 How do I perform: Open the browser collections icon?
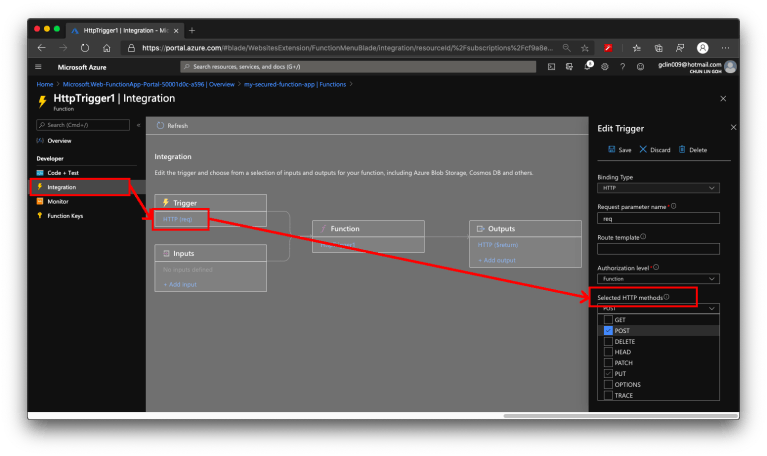pyautogui.click(x=658, y=48)
